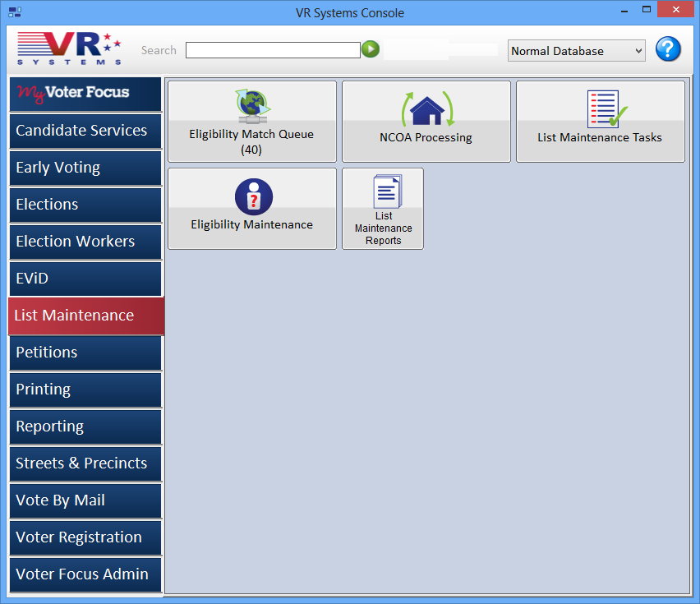Click the NCOA Processing label
Viewport: 700px width, 604px height.
point(426,137)
